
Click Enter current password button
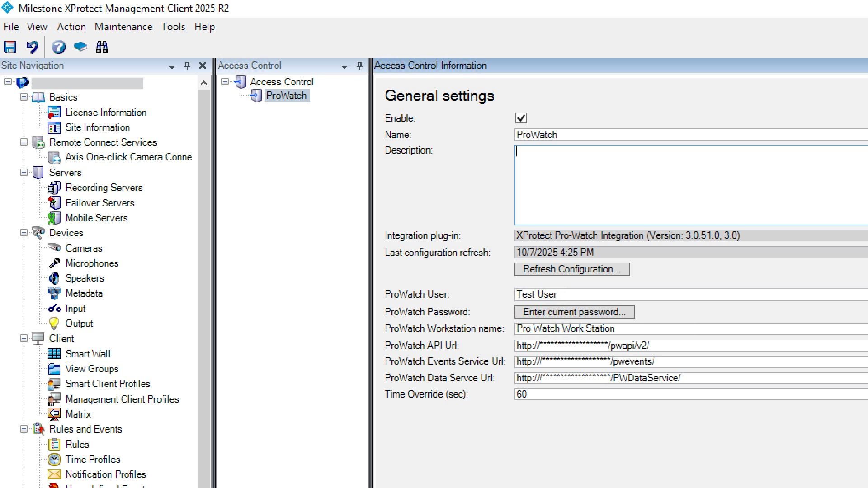click(574, 312)
